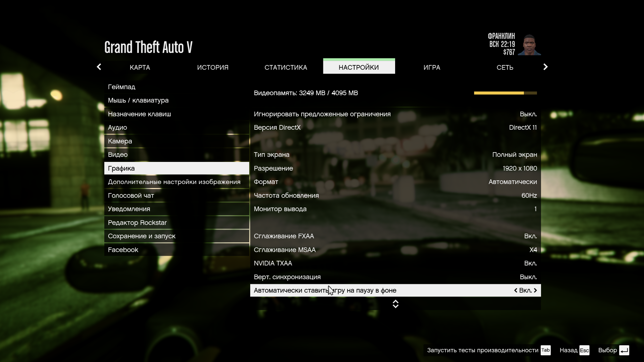Click the video memory usage bar
The width and height of the screenshot is (644, 362).
click(505, 93)
